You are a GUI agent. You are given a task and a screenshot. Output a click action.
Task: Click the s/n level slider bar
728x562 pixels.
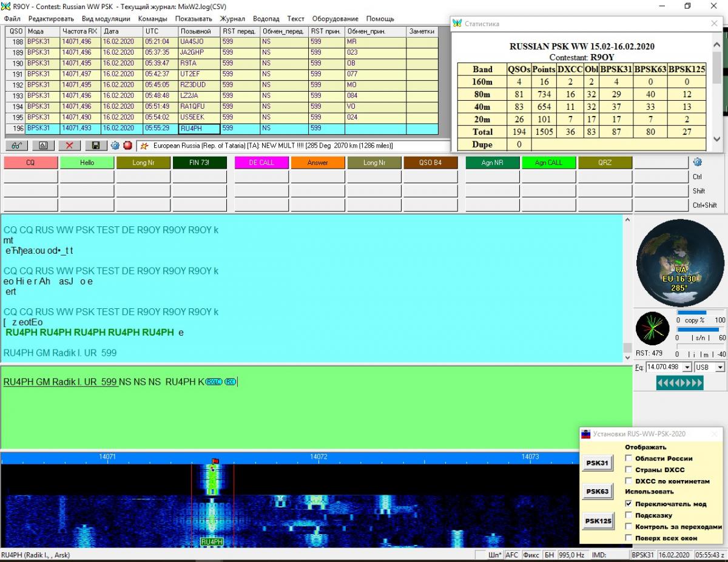(701, 330)
